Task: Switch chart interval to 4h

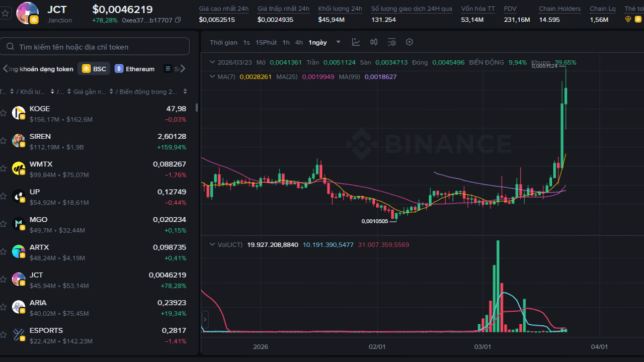Action: (299, 42)
